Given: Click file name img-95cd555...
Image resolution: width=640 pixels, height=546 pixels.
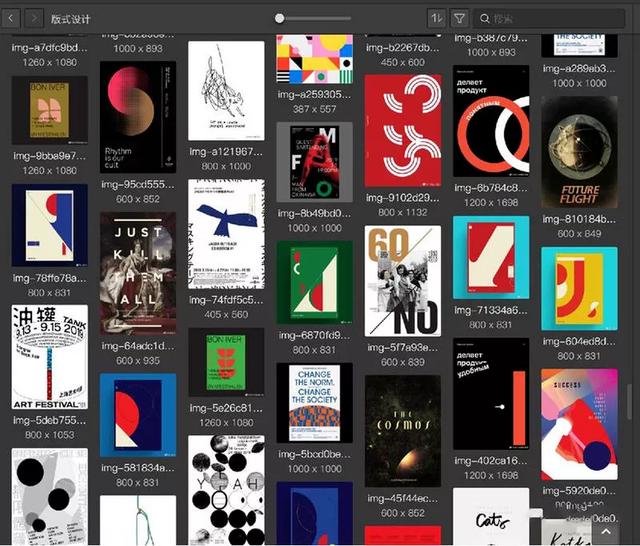Looking at the screenshot, I should [x=138, y=184].
